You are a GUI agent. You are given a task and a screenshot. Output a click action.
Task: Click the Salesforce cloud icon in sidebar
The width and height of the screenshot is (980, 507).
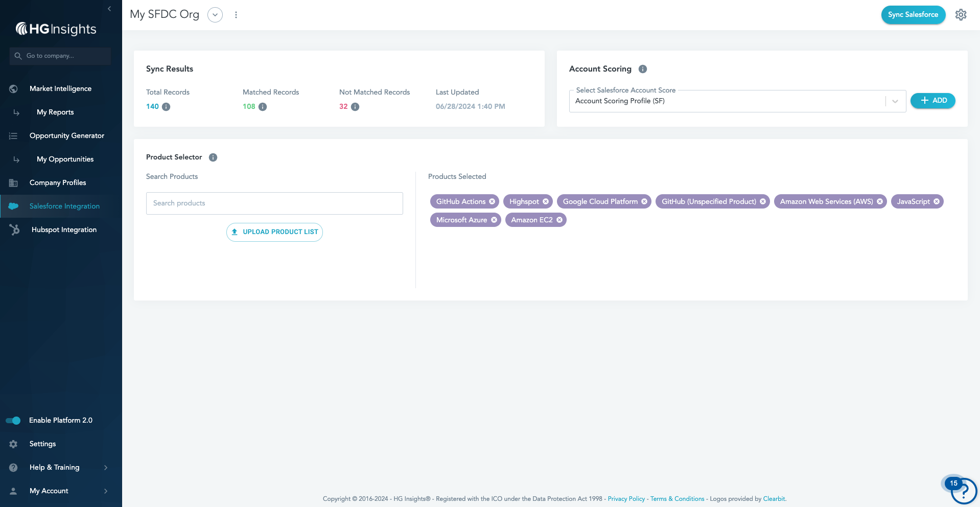coord(14,206)
